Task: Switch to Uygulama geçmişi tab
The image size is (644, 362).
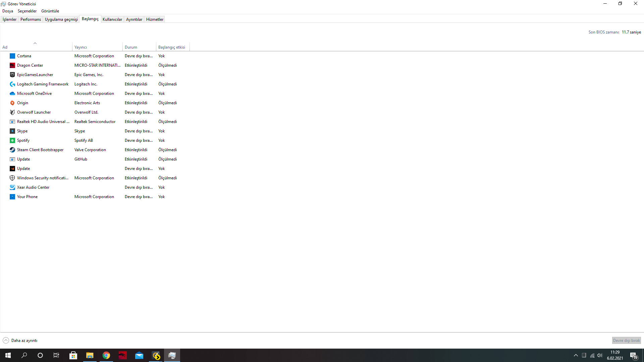Action: tap(61, 19)
